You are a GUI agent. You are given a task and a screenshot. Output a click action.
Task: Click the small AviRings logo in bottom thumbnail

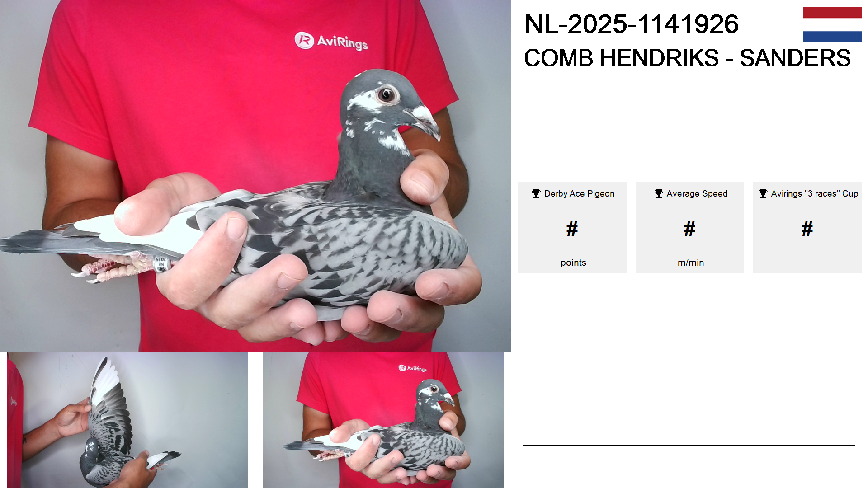click(x=413, y=368)
